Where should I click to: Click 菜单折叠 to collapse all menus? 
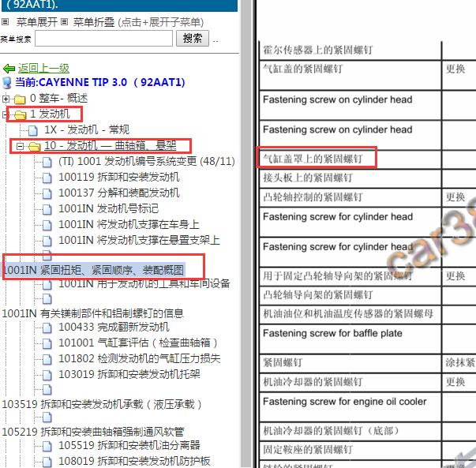(x=94, y=22)
